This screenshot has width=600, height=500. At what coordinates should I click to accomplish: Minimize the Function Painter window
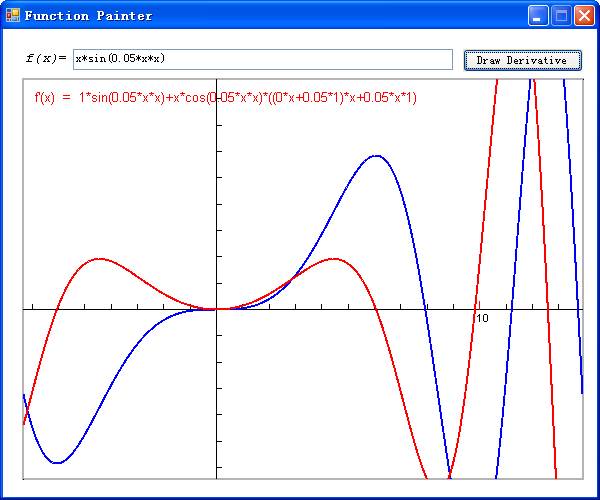(x=538, y=16)
